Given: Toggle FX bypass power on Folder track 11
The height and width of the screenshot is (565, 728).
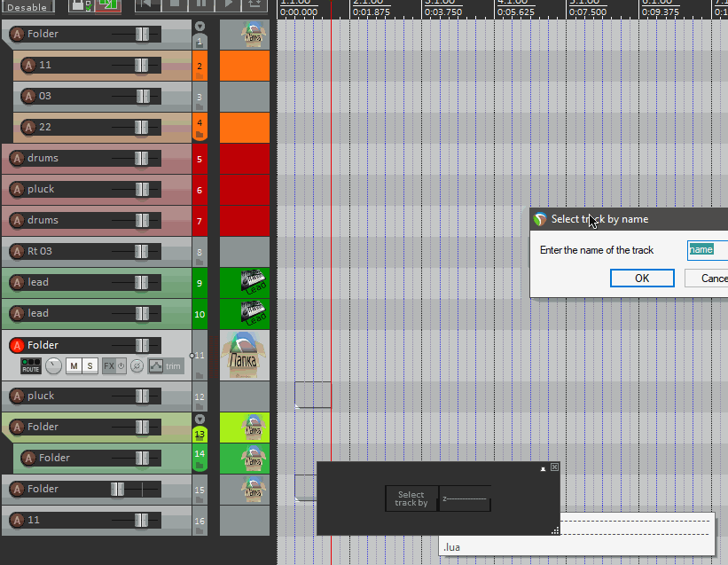Looking at the screenshot, I should click(121, 366).
